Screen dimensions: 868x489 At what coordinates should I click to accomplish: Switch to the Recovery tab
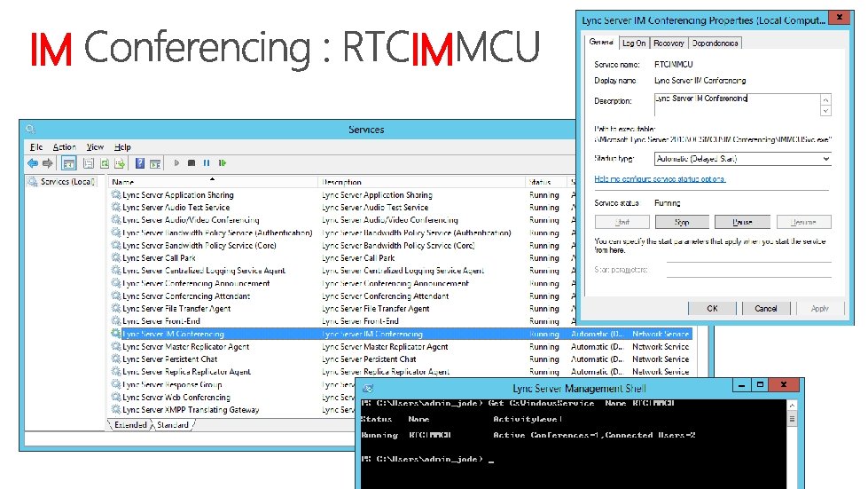coord(669,43)
